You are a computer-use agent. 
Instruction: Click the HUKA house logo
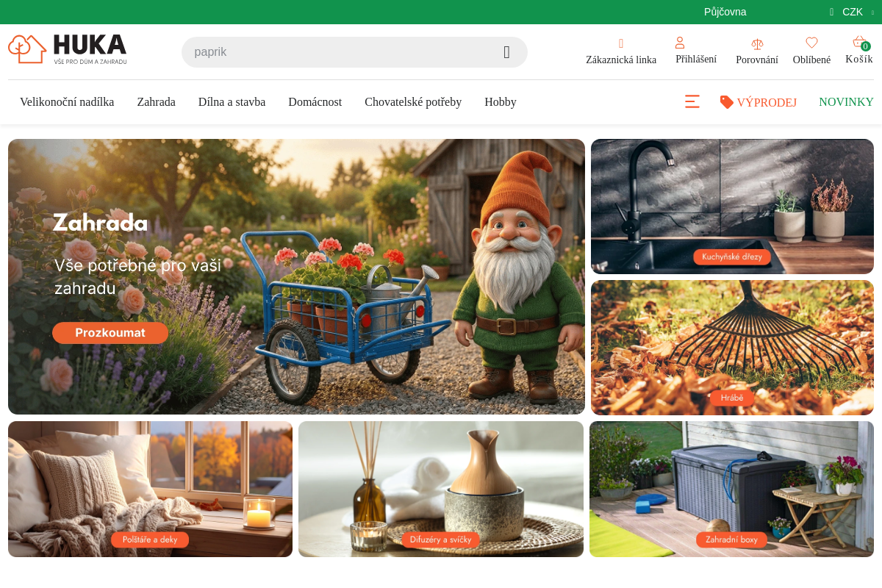68,49
